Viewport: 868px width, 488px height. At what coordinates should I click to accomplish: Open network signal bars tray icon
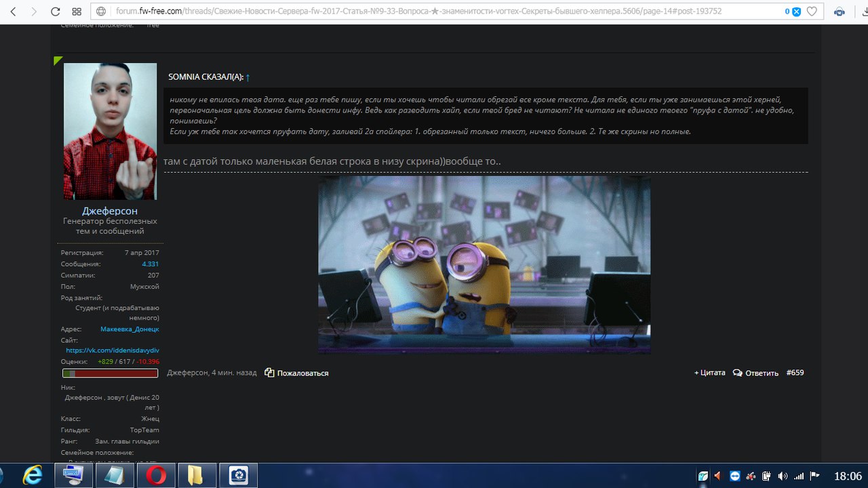(799, 476)
